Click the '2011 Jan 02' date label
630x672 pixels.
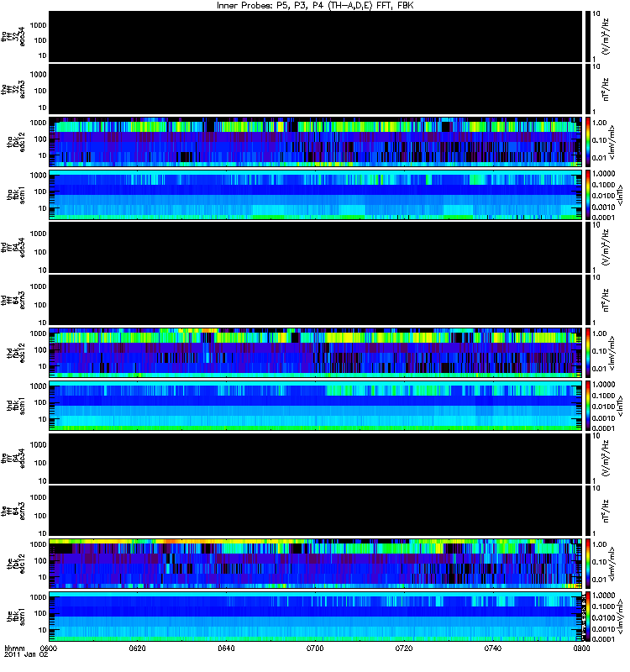tap(26, 654)
